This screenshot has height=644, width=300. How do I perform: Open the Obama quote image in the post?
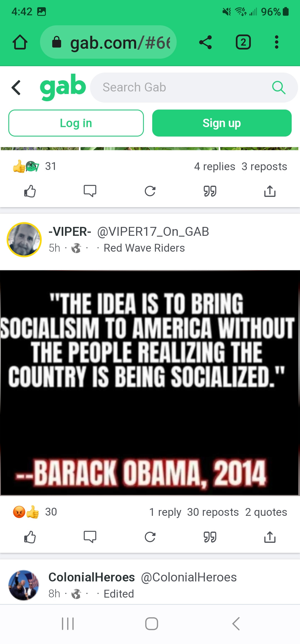click(150, 383)
